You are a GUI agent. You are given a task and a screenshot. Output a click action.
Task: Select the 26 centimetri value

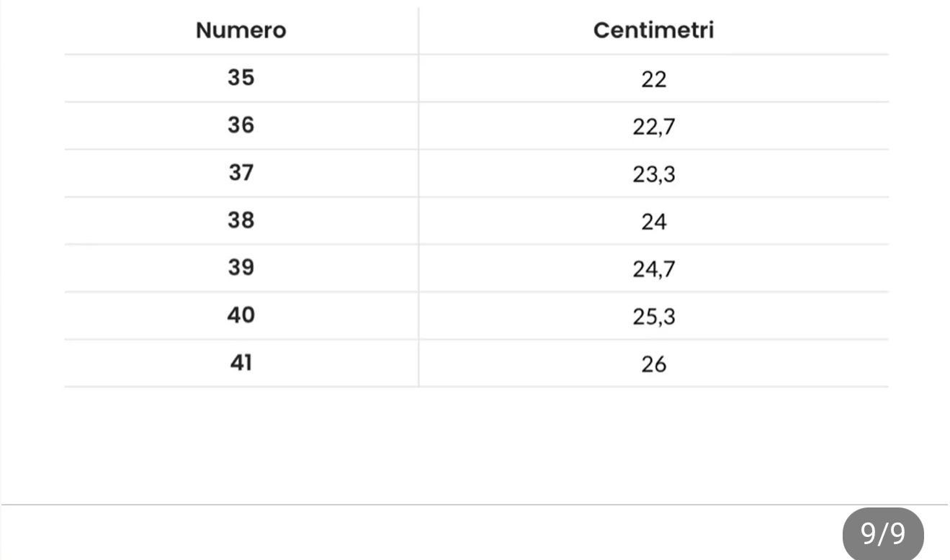click(653, 365)
